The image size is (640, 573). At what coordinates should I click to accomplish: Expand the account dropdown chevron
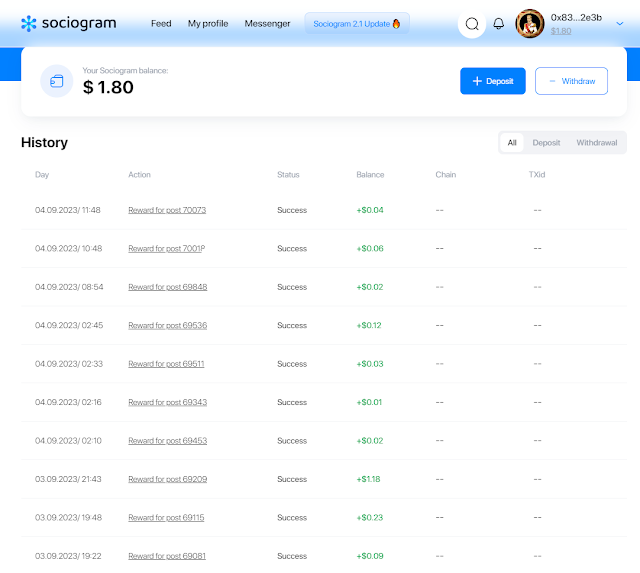coord(620,24)
